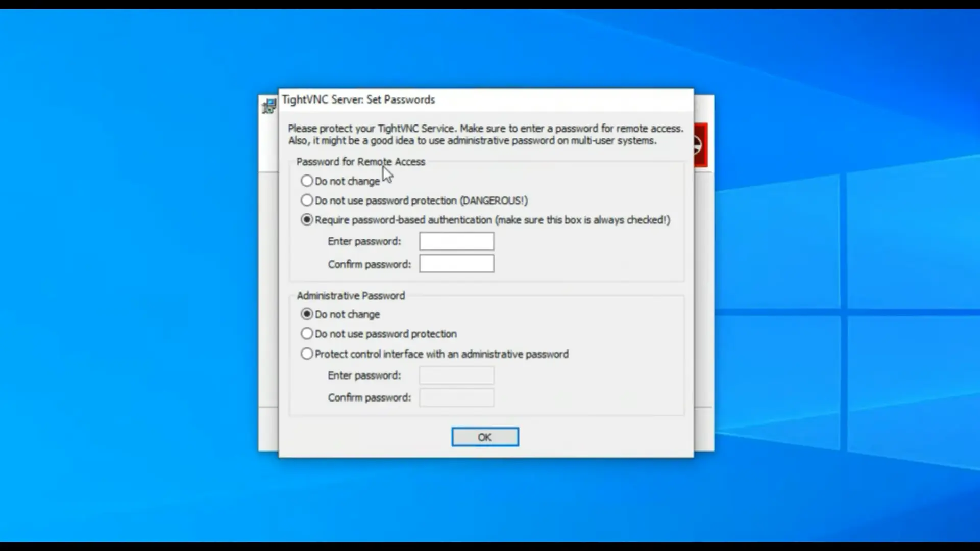Click 'Administrative Password' group label

tap(351, 296)
